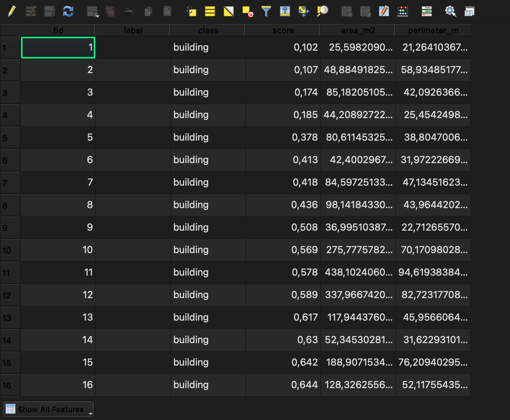
Task: Invert the feature selection
Action: pyautogui.click(x=229, y=11)
